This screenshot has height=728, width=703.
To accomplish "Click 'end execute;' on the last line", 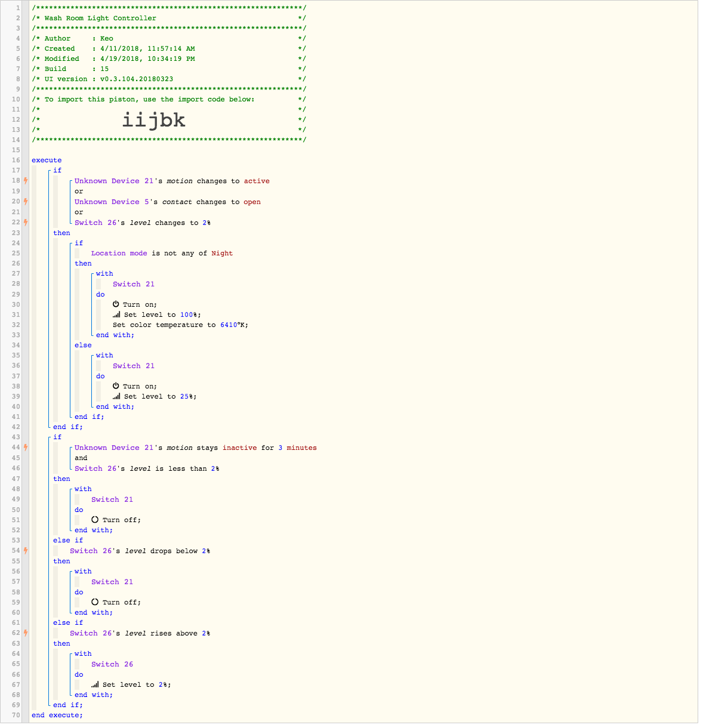I will (x=57, y=715).
